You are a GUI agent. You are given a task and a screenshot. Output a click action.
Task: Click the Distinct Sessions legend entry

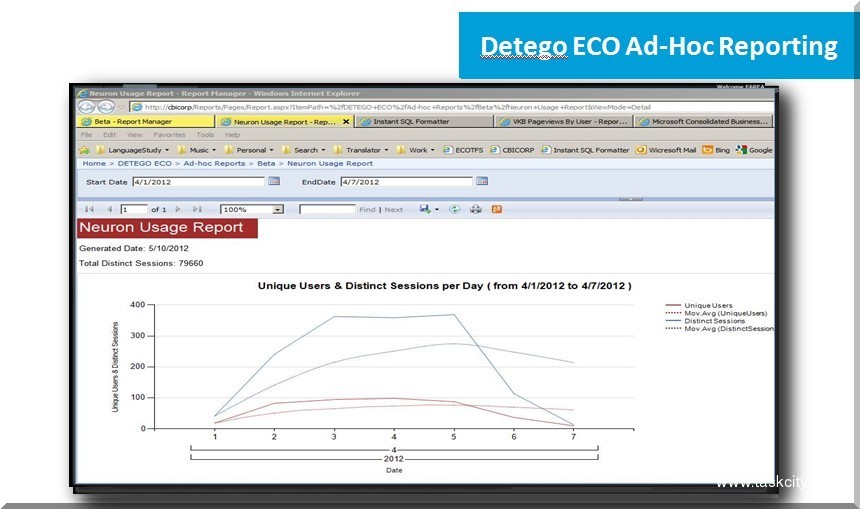705,321
